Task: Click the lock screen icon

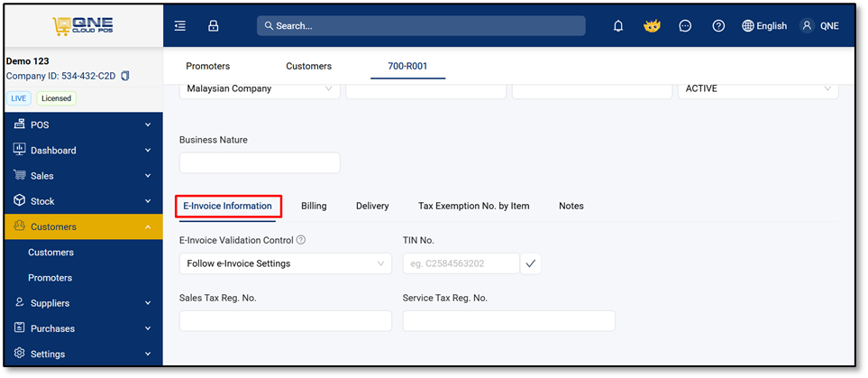Action: pyautogui.click(x=213, y=25)
